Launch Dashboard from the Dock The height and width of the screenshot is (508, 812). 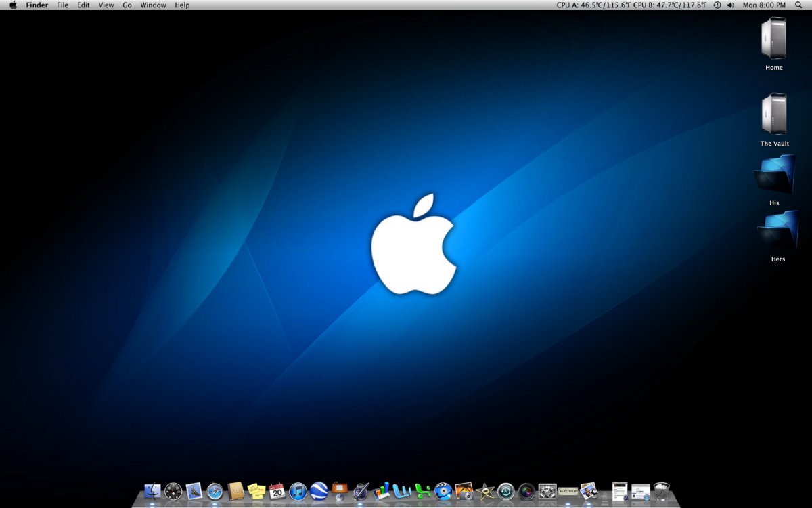(173, 491)
